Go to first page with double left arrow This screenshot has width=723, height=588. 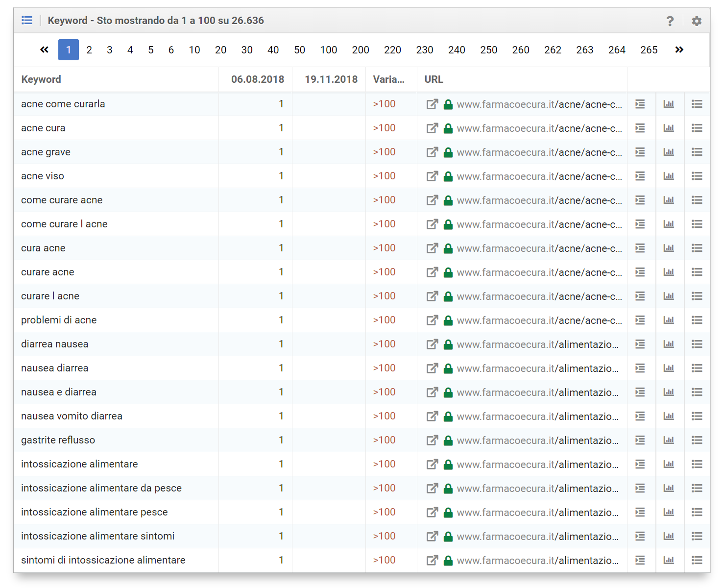(x=44, y=49)
